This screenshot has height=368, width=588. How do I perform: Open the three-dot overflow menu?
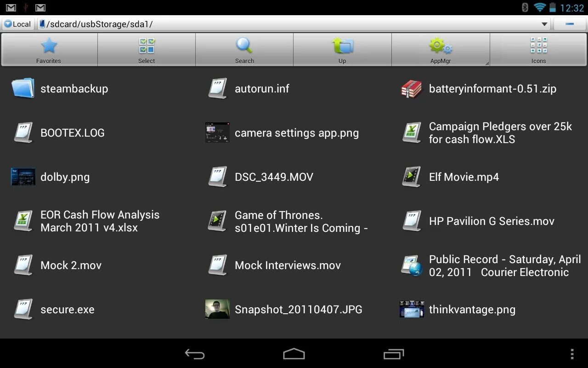click(572, 354)
